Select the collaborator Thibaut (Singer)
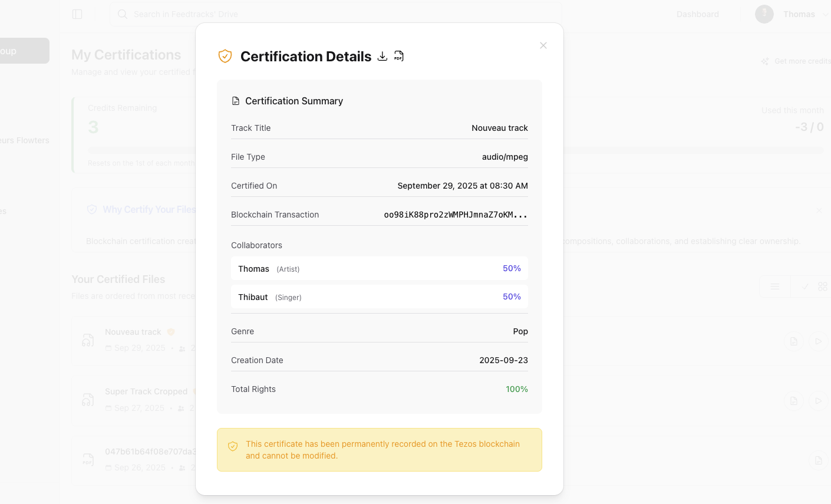The width and height of the screenshot is (831, 504). tap(380, 297)
